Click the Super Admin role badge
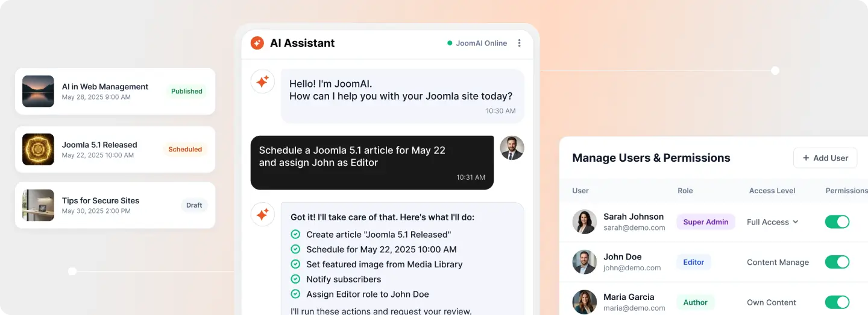This screenshot has height=315, width=868. pos(706,221)
